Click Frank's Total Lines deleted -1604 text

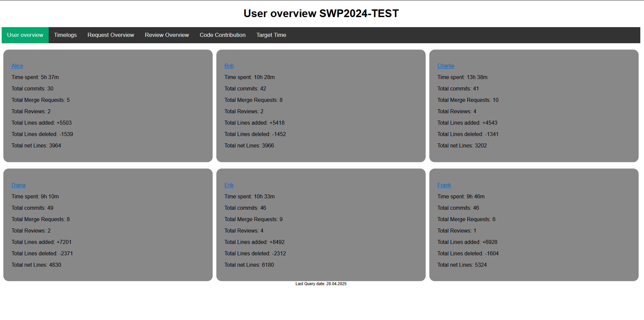(x=468, y=254)
